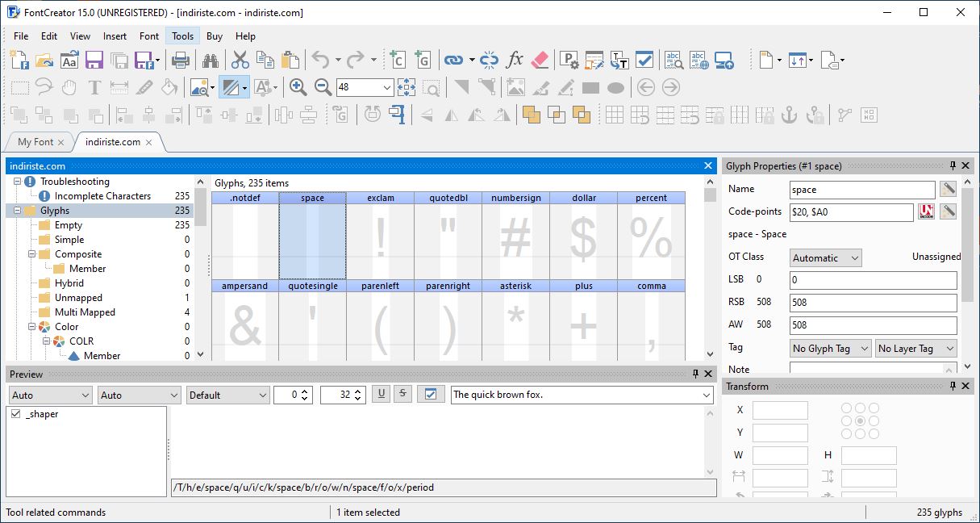Cut selection with the scissors icon
This screenshot has width=980, height=523.
(x=240, y=60)
